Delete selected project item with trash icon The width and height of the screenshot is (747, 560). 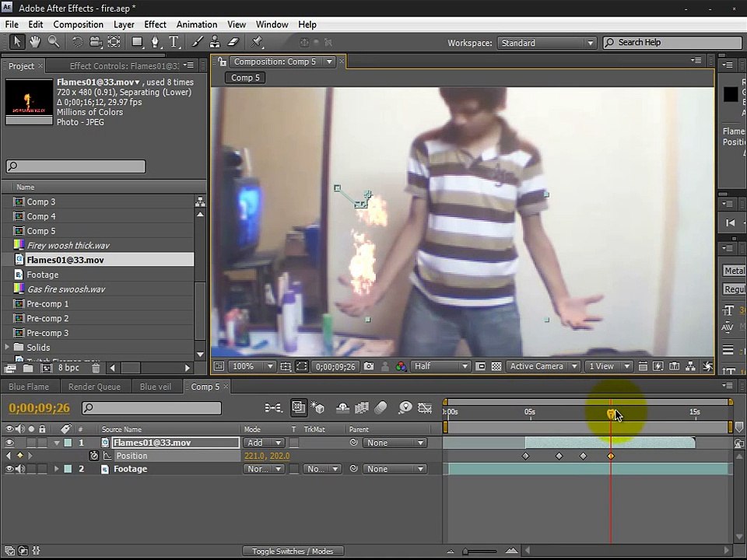[x=96, y=368]
